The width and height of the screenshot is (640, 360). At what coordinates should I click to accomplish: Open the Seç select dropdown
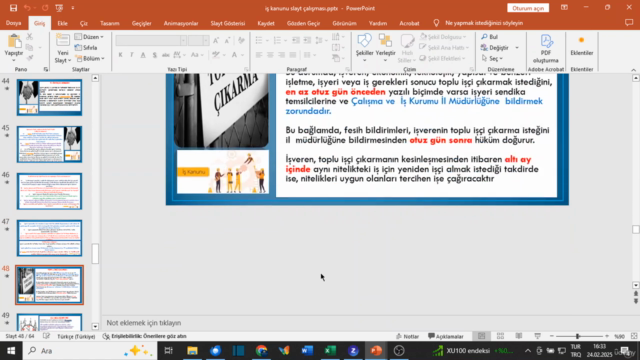492,58
